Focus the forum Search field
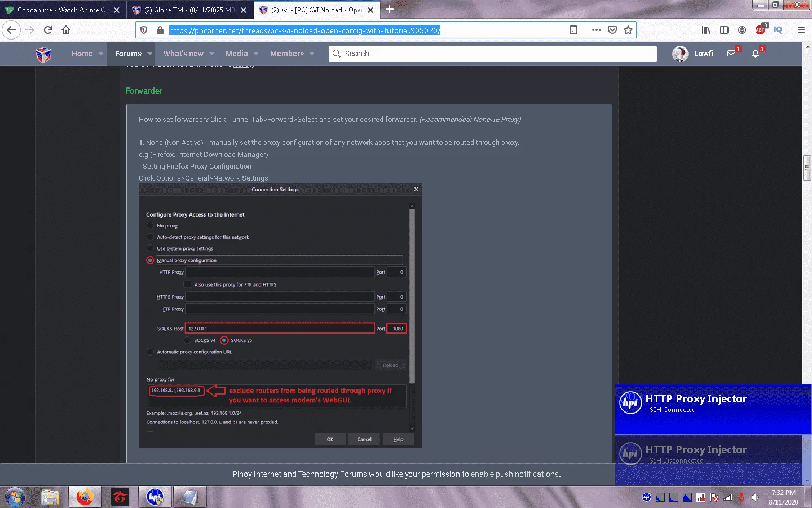 click(493, 54)
